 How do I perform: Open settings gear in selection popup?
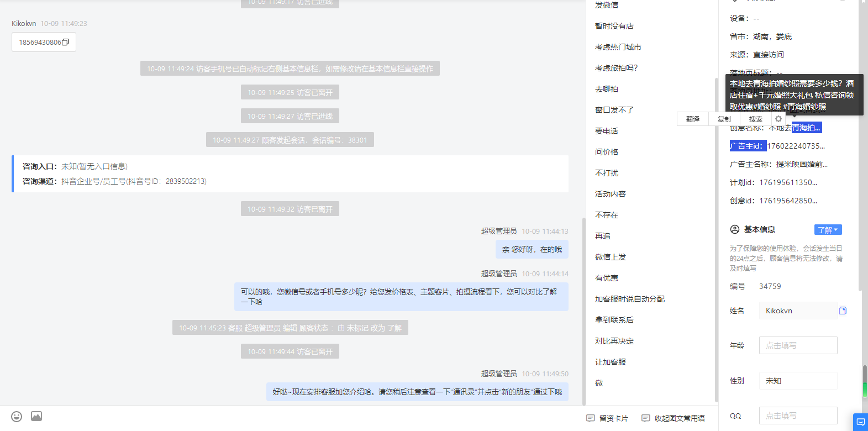tap(778, 119)
